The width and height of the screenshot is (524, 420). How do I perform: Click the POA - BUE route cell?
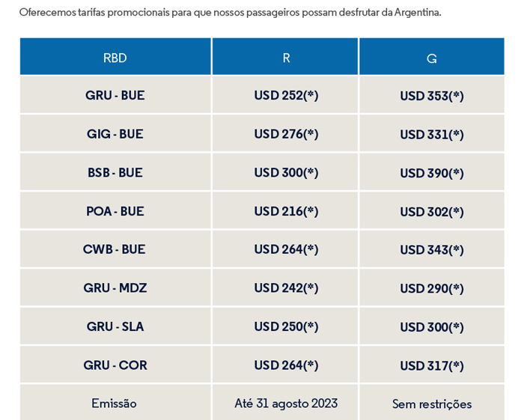pos(115,210)
